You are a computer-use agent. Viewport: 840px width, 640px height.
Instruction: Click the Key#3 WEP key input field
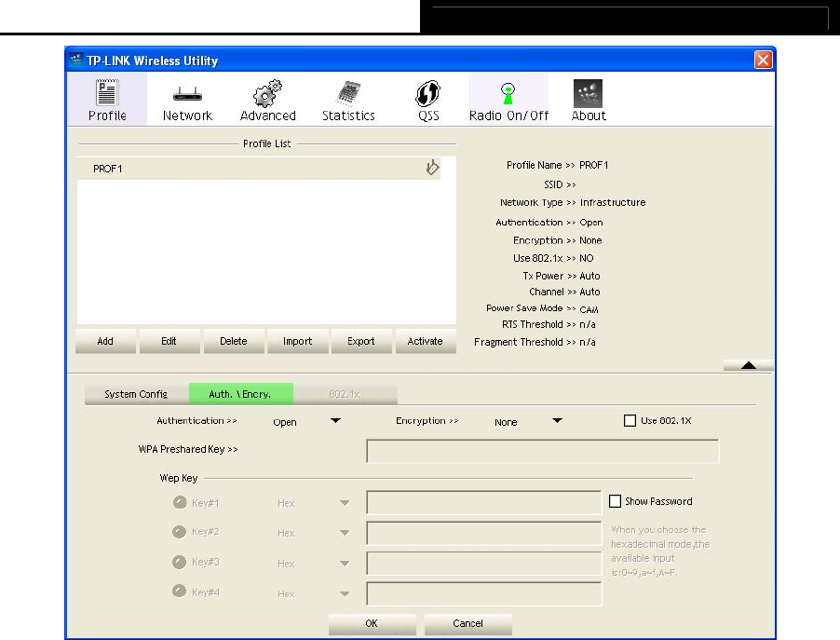click(x=483, y=564)
